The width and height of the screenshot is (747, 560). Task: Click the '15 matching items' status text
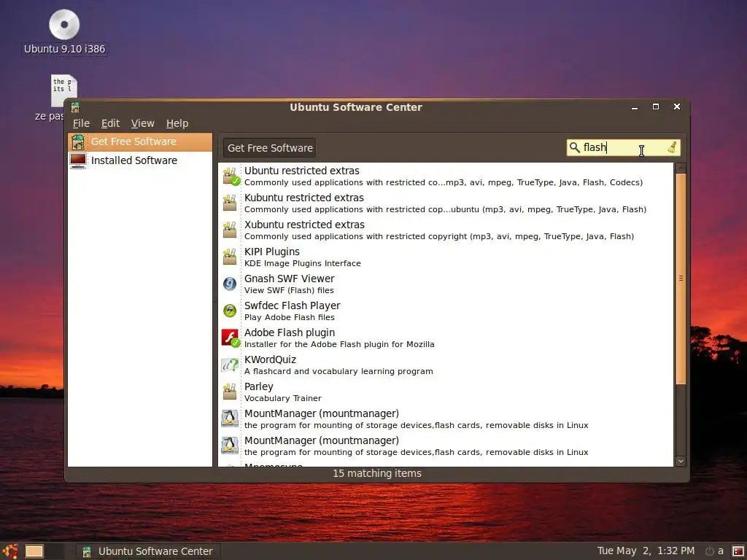(377, 473)
